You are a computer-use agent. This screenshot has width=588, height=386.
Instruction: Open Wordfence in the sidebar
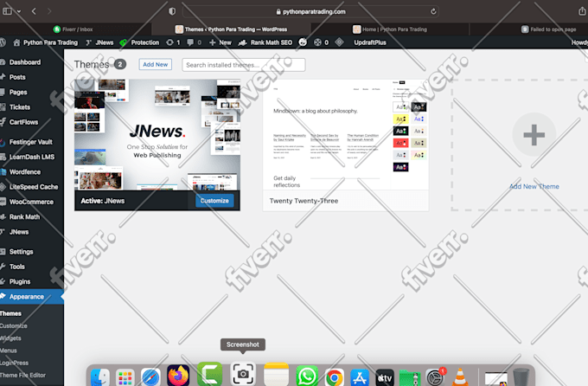point(25,172)
